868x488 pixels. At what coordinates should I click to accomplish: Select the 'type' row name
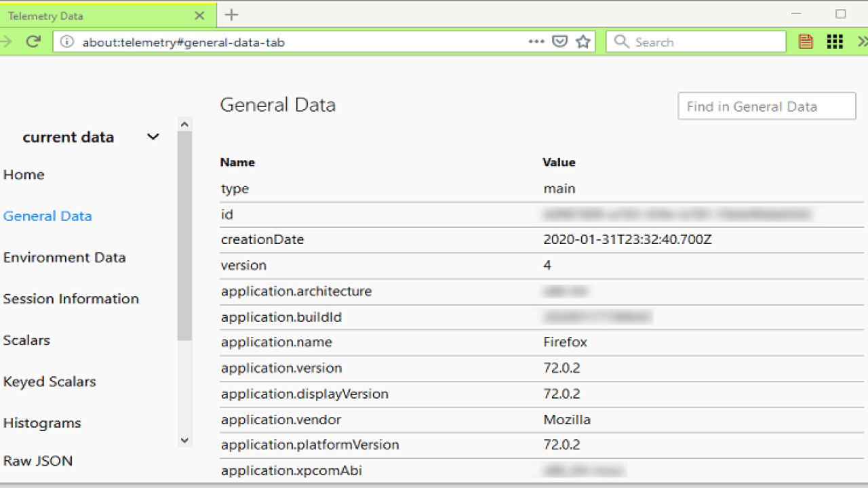tap(235, 189)
